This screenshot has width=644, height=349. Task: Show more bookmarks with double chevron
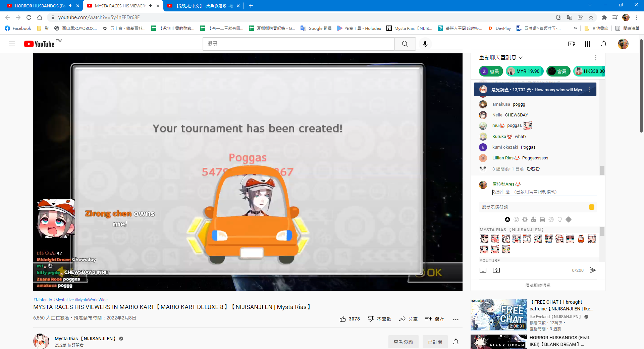tap(576, 29)
